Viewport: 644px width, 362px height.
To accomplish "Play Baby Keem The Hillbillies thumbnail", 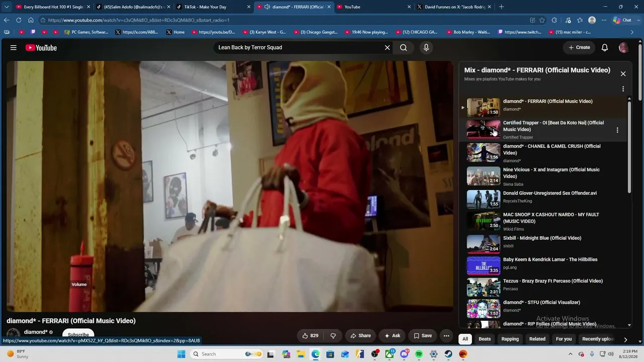I will (x=483, y=266).
